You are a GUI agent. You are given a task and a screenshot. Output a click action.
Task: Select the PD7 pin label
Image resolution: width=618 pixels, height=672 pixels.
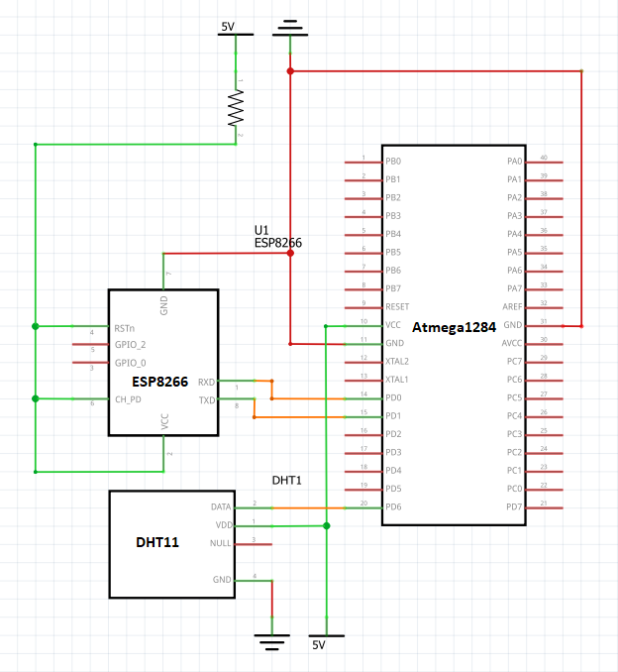coord(514,507)
